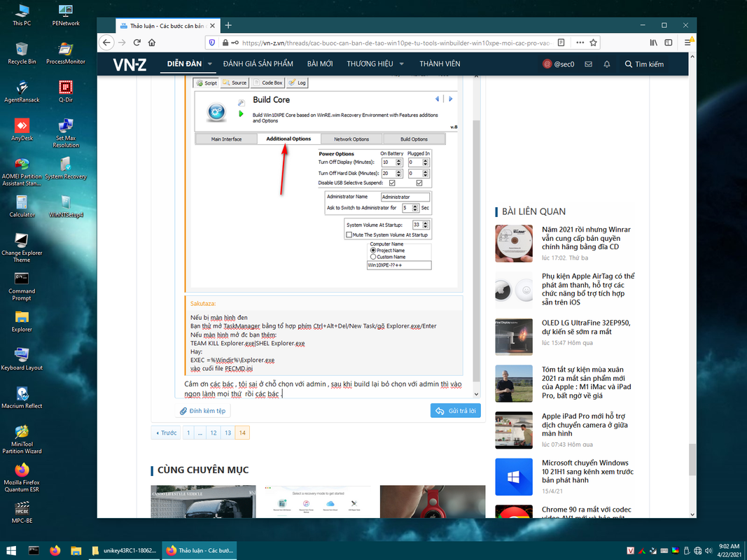The image size is (747, 560).
Task: Go to thread page 1
Action: point(188,433)
